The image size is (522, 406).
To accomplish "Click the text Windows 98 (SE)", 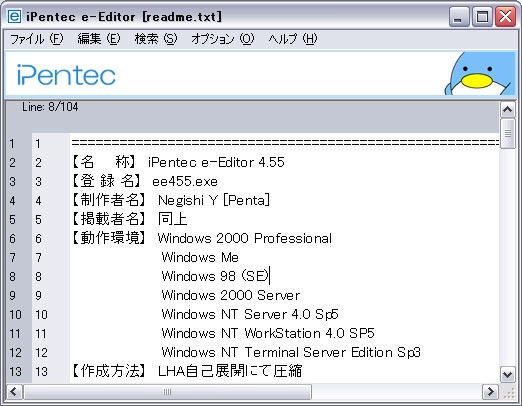I will [215, 276].
